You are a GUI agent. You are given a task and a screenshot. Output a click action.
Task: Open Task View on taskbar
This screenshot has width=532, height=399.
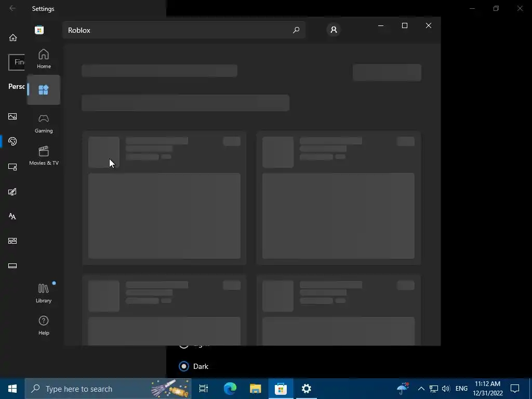[x=204, y=389]
